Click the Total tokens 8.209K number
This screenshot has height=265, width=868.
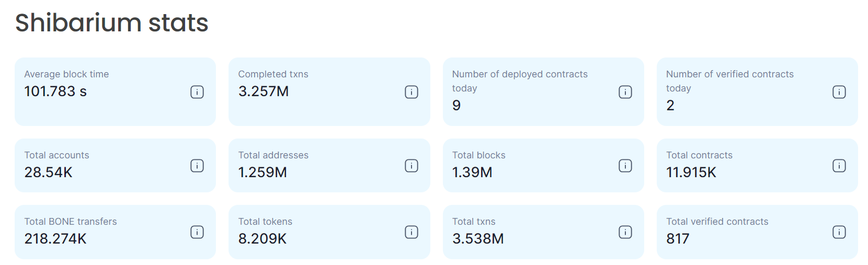tap(262, 239)
